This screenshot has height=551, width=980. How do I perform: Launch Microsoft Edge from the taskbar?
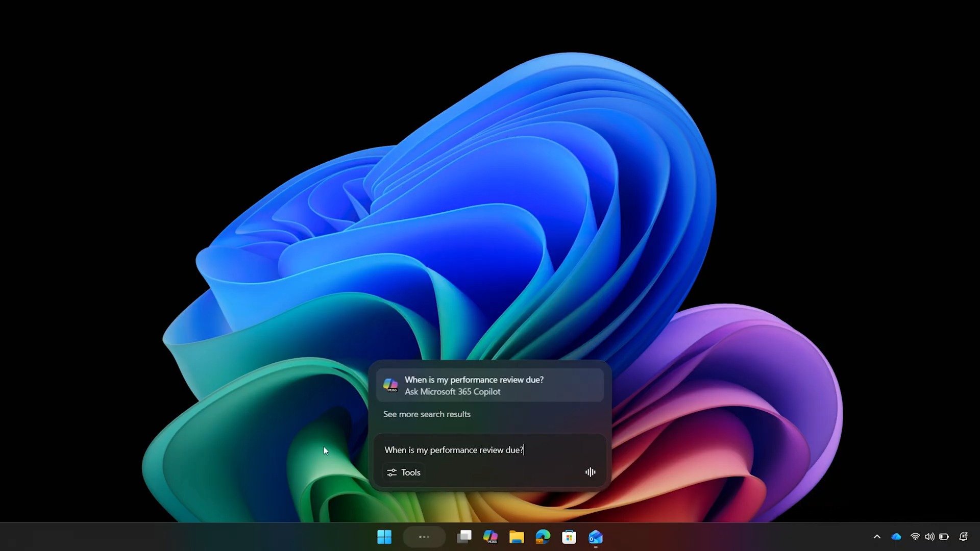coord(543,537)
